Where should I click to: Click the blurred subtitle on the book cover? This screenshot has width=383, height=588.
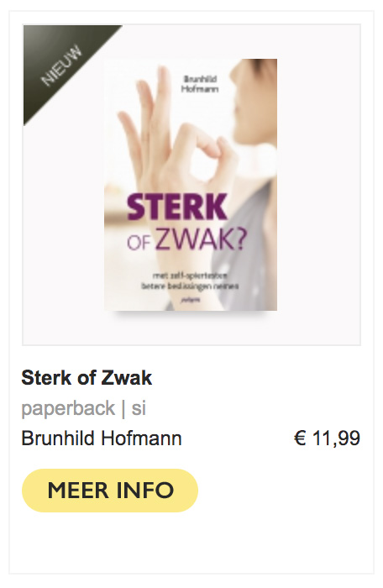(x=190, y=281)
